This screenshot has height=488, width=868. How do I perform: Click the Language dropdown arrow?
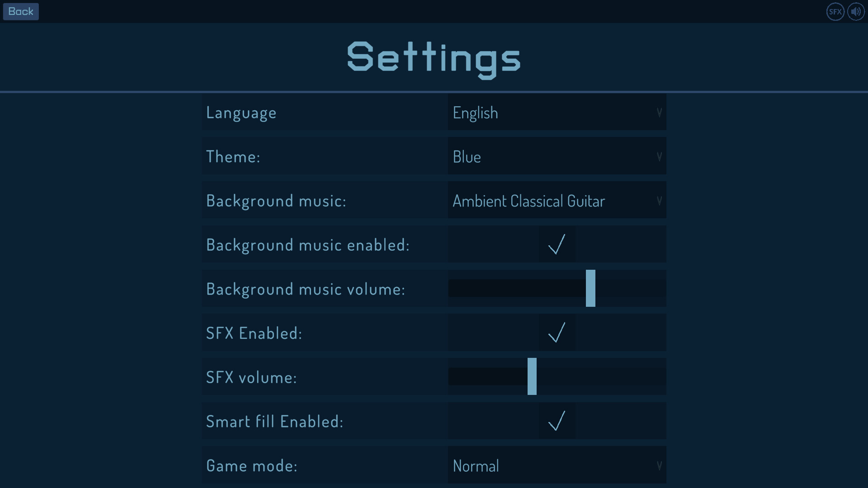pyautogui.click(x=659, y=113)
